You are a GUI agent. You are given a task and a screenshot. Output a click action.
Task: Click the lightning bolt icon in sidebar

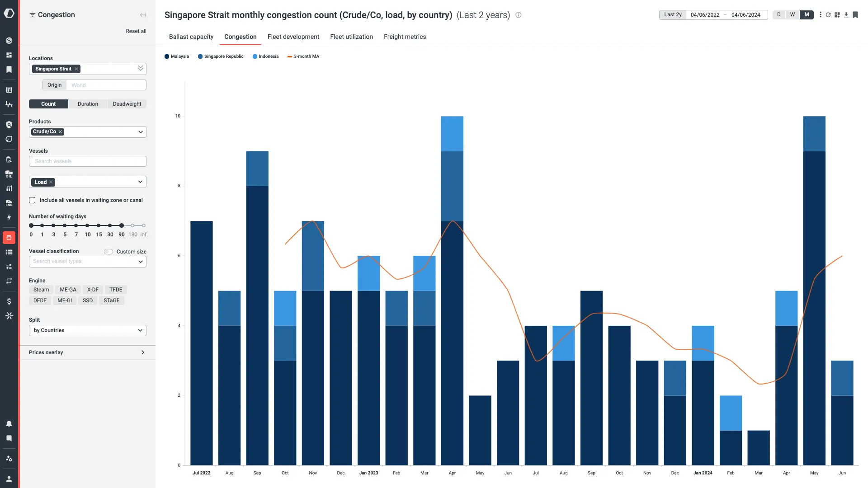pyautogui.click(x=9, y=217)
